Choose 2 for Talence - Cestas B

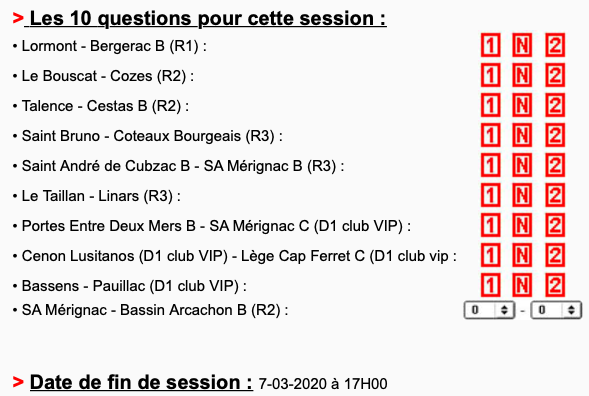555,105
